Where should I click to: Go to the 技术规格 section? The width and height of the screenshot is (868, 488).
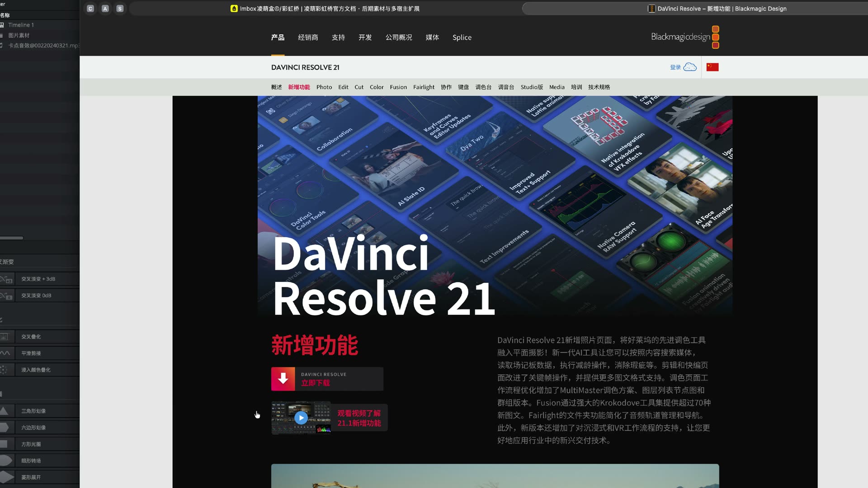tap(599, 87)
